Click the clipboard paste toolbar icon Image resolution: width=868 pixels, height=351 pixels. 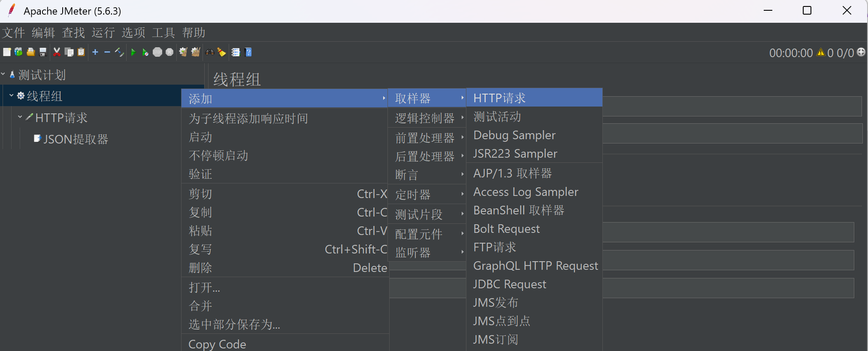pyautogui.click(x=81, y=52)
